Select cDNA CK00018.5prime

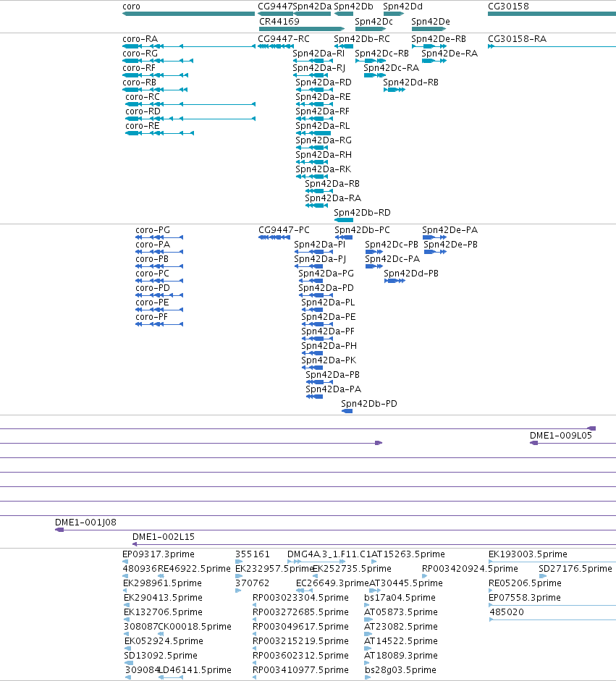(161, 634)
